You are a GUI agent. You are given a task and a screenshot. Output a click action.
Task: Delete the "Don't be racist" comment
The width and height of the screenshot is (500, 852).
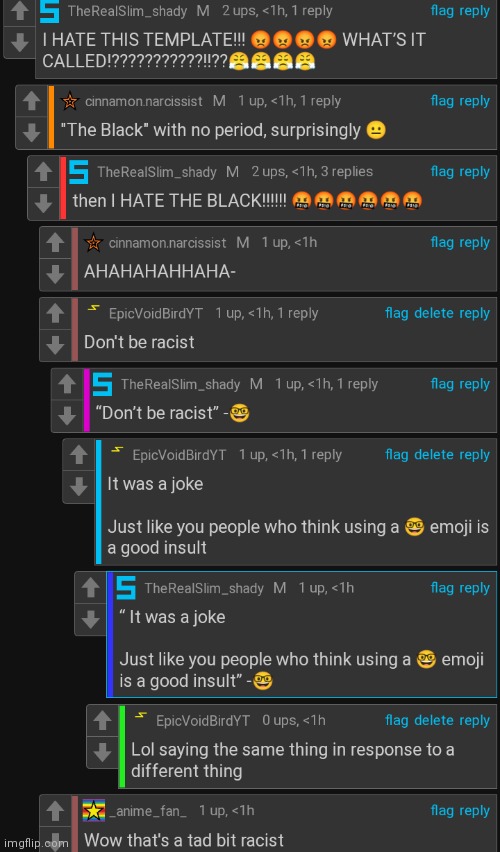pos(434,313)
